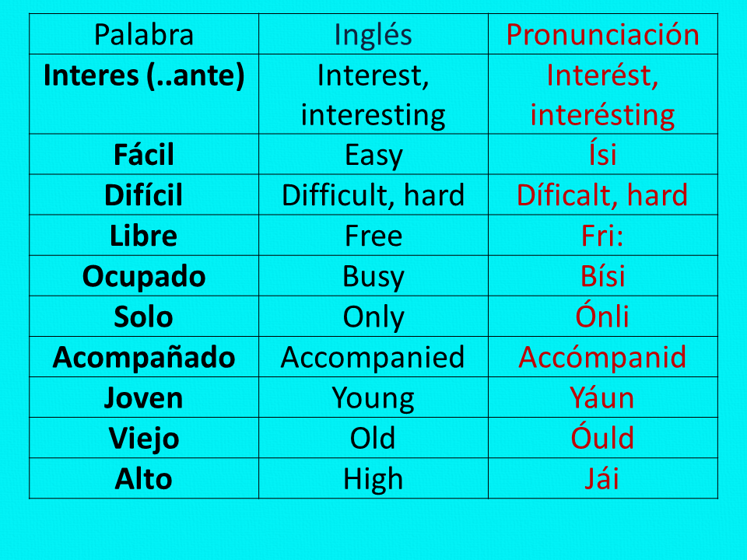The image size is (747, 560).
Task: Select the Solo row label
Action: pos(144,317)
